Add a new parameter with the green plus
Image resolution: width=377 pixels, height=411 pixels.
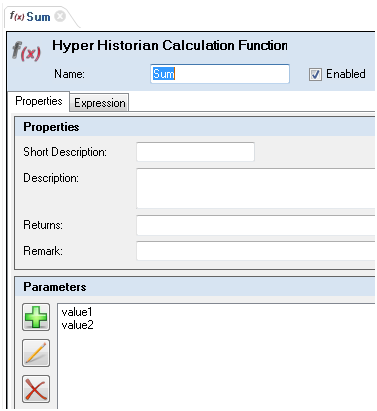click(36, 317)
